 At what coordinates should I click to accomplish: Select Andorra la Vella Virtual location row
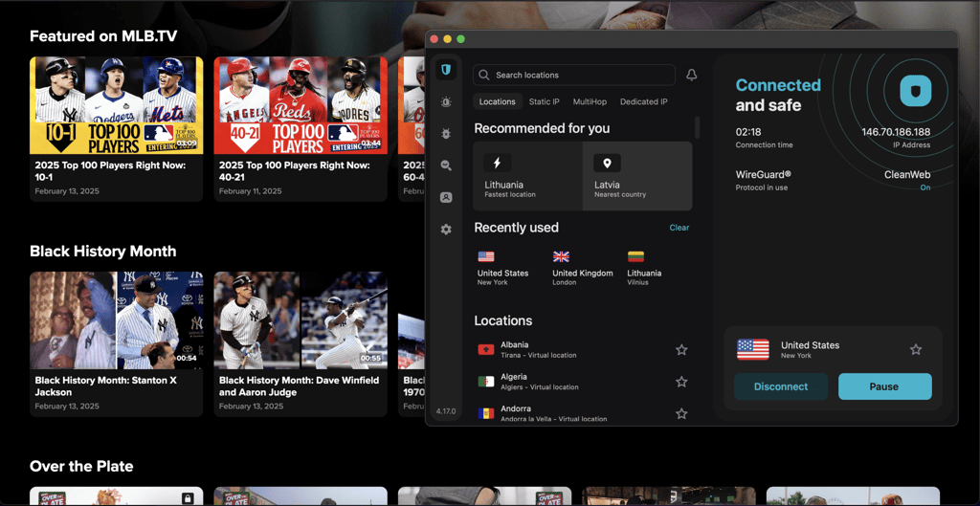coord(583,413)
